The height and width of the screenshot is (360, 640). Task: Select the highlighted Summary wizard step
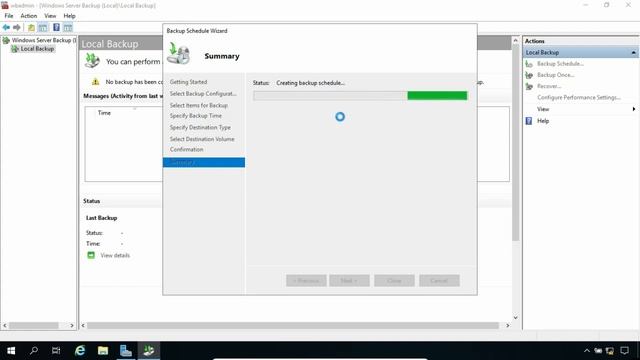click(204, 162)
